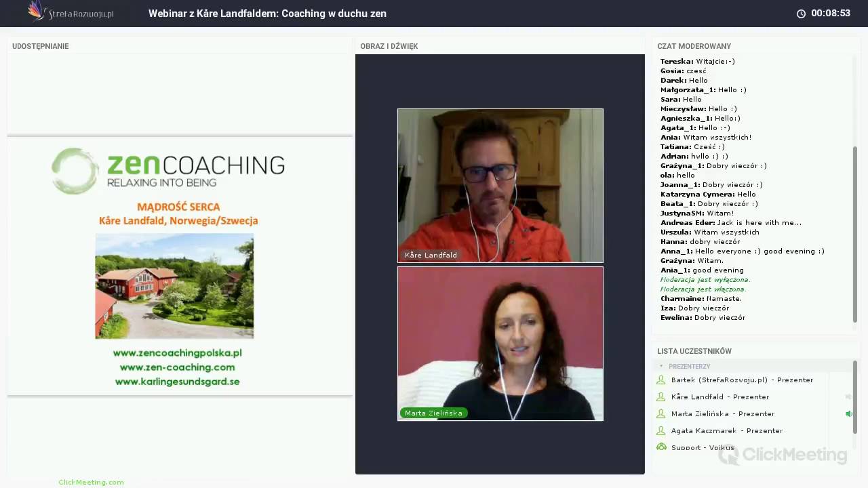Click the Marta Zielińska video feed
868x488 pixels.
pyautogui.click(x=500, y=344)
